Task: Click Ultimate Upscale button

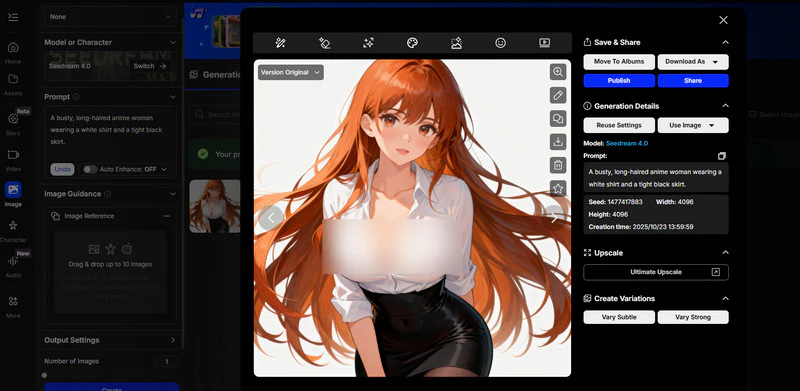Action: (656, 272)
